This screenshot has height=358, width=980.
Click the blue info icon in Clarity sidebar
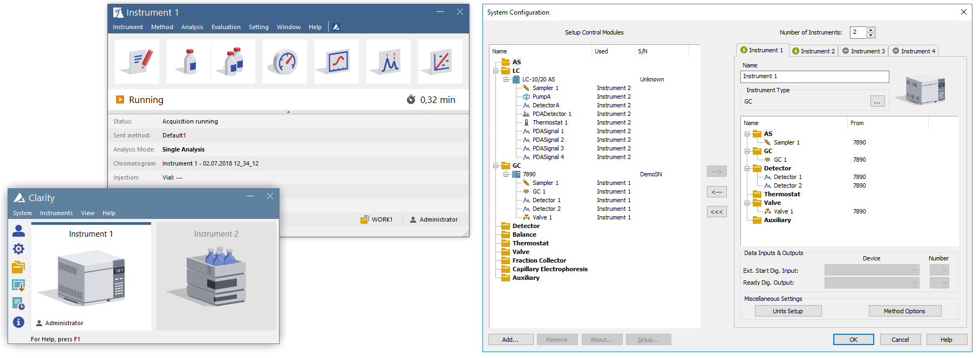coord(19,322)
